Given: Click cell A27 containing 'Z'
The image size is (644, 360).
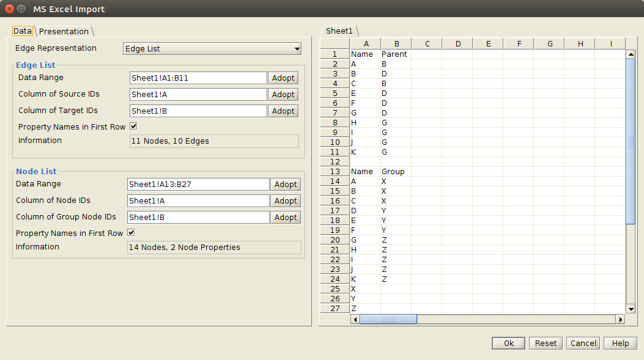Looking at the screenshot, I should 365,308.
